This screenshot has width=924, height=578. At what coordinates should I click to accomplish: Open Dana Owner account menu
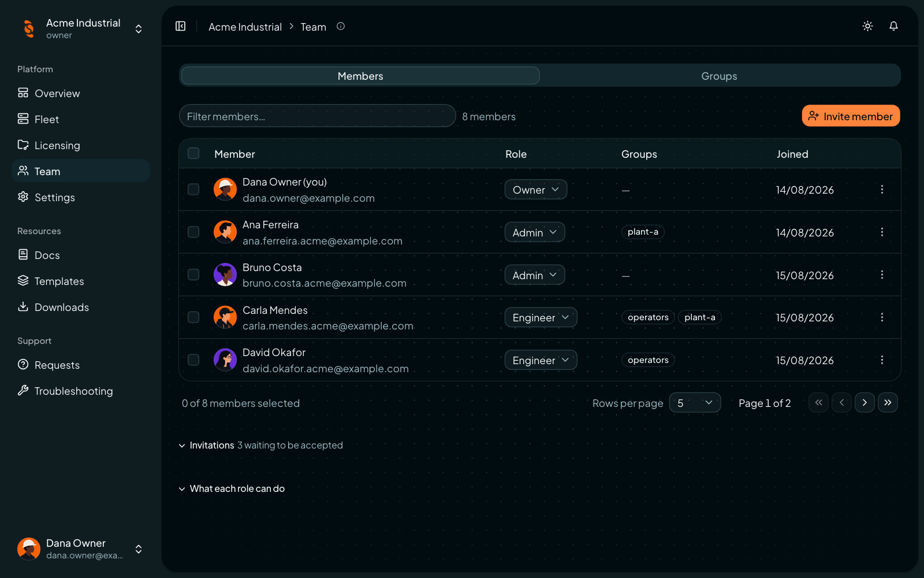click(81, 549)
